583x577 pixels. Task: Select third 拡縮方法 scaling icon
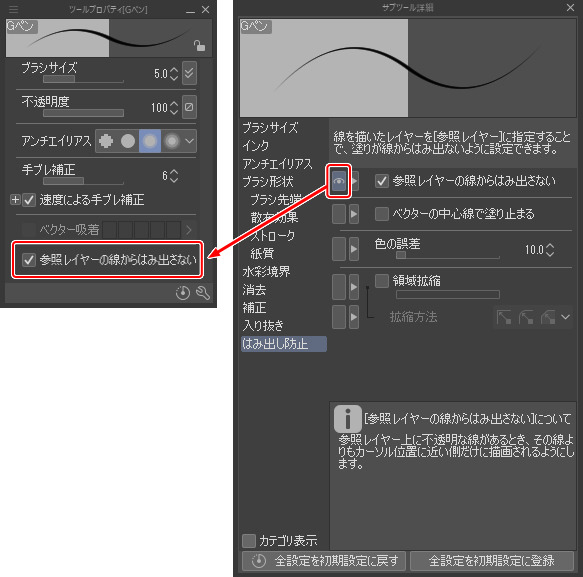548,317
